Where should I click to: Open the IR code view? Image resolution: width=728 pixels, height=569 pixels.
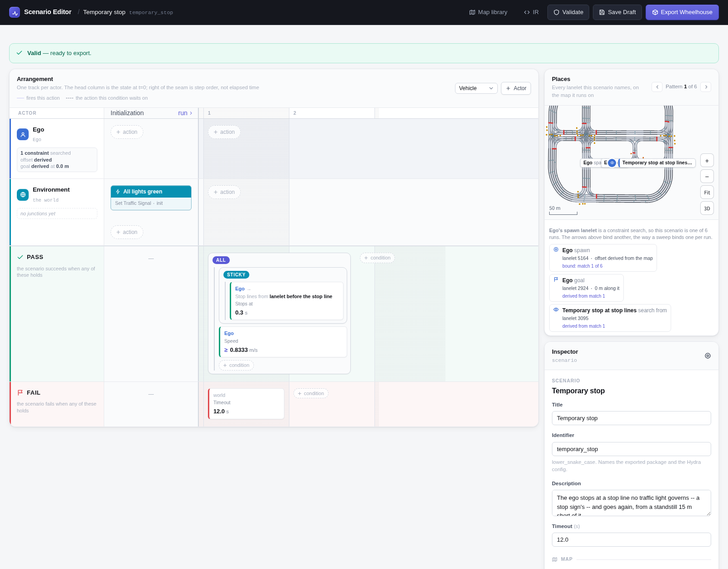(531, 12)
